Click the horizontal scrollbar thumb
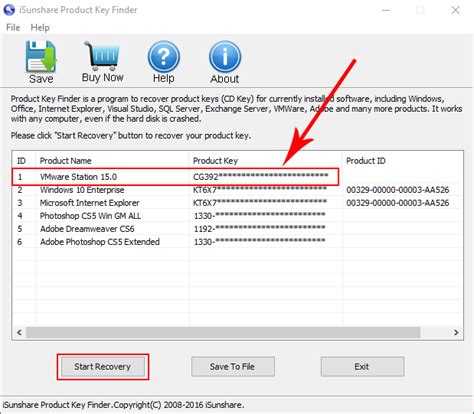 223,332
